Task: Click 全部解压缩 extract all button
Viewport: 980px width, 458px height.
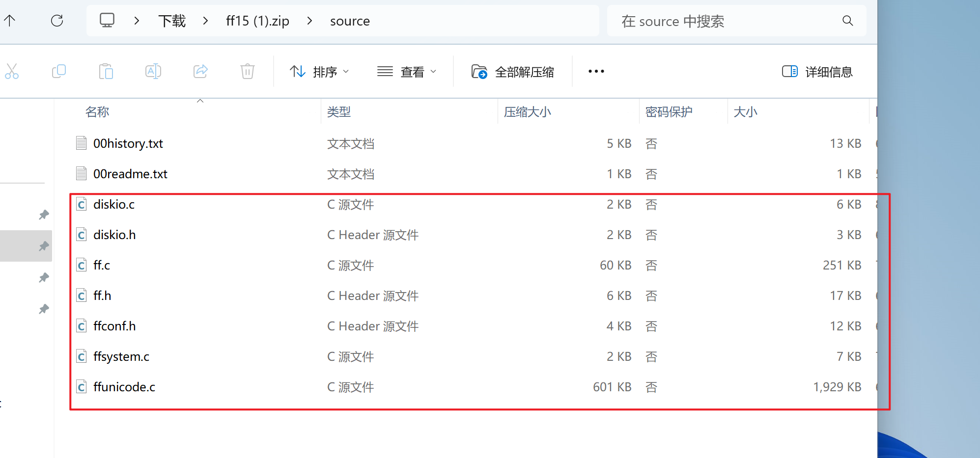Action: click(513, 72)
